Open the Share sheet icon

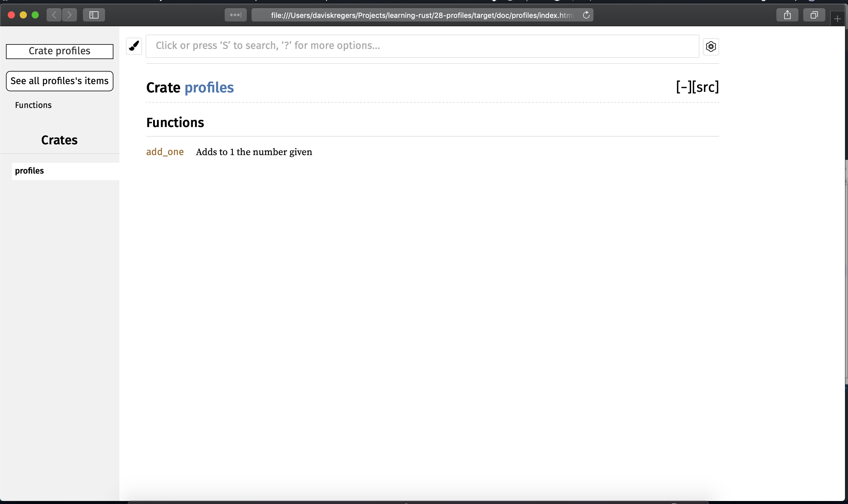coord(787,15)
